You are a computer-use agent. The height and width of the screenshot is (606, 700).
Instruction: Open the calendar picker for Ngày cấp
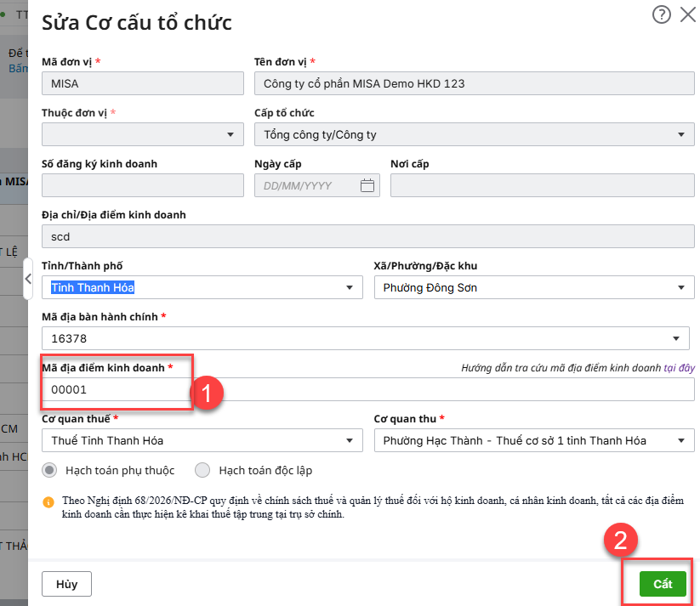point(367,185)
